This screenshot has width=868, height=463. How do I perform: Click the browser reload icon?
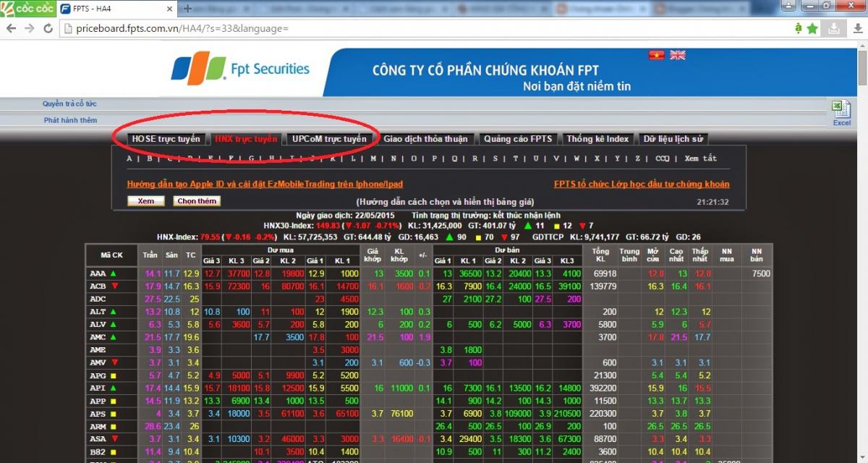(48, 28)
